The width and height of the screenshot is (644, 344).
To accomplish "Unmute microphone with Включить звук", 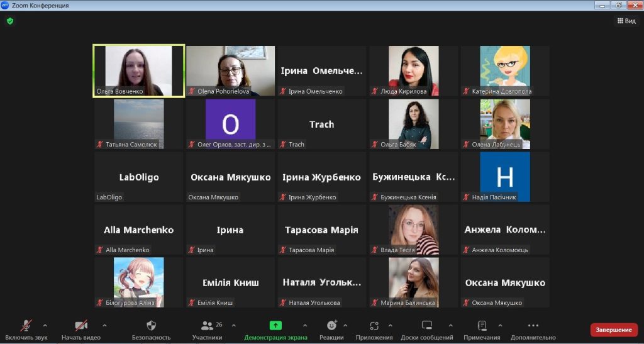I will [26, 326].
